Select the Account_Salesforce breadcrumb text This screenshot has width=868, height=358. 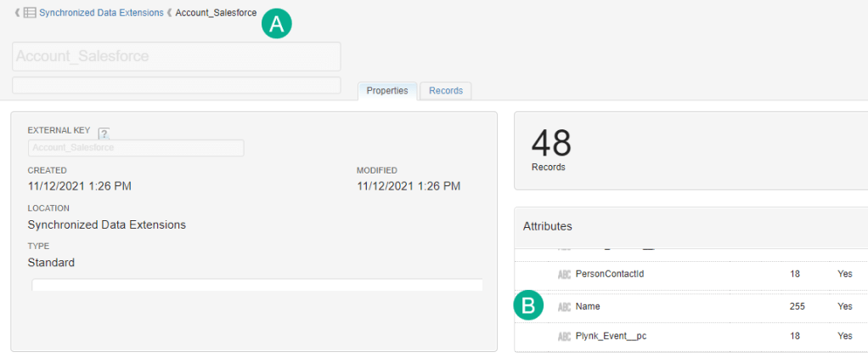click(x=216, y=13)
